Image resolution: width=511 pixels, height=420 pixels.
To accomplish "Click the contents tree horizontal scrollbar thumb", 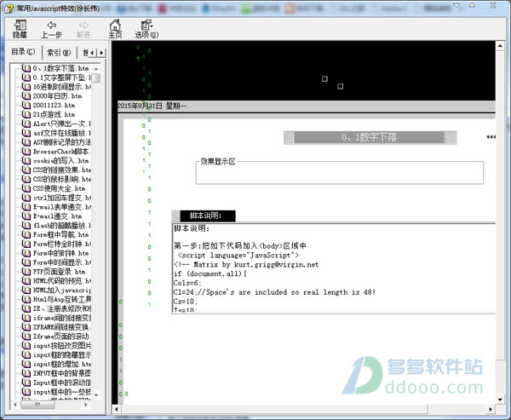I will (x=37, y=405).
